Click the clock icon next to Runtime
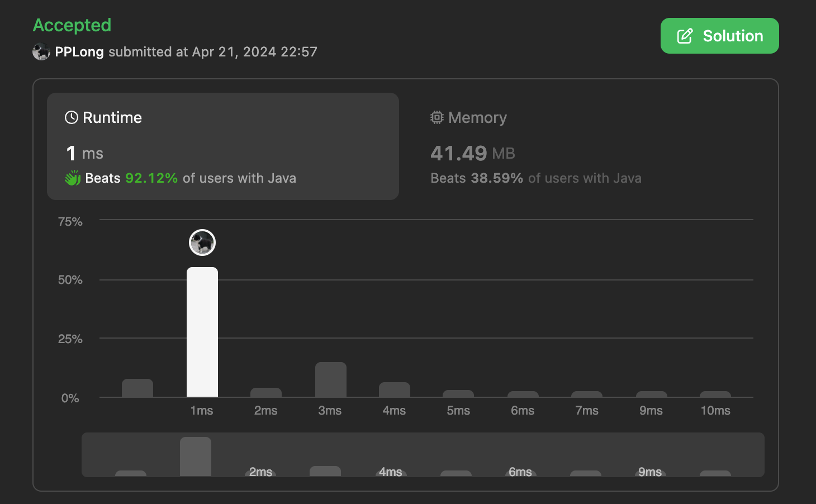Viewport: 816px width, 504px height. tap(72, 117)
